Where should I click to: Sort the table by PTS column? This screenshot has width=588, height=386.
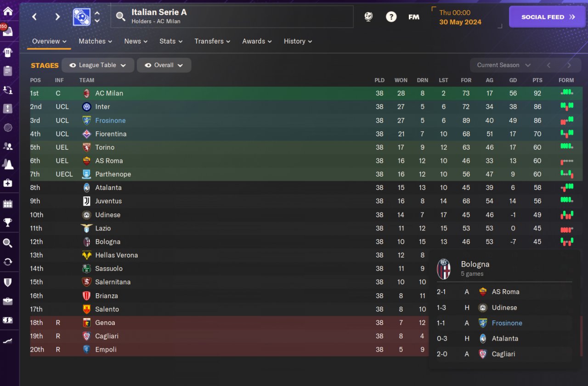pos(537,80)
